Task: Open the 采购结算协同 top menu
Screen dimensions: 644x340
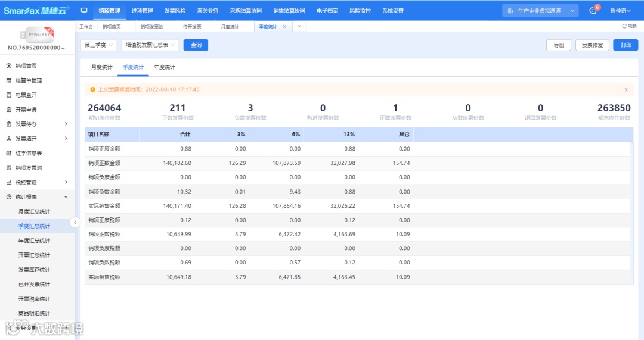Action: tap(246, 11)
